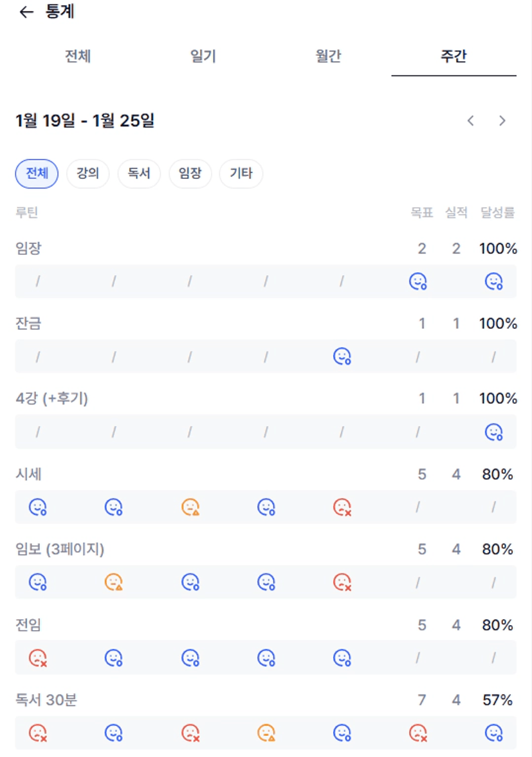Filter routines by 독서 chip
This screenshot has height=757, width=532.
(139, 174)
